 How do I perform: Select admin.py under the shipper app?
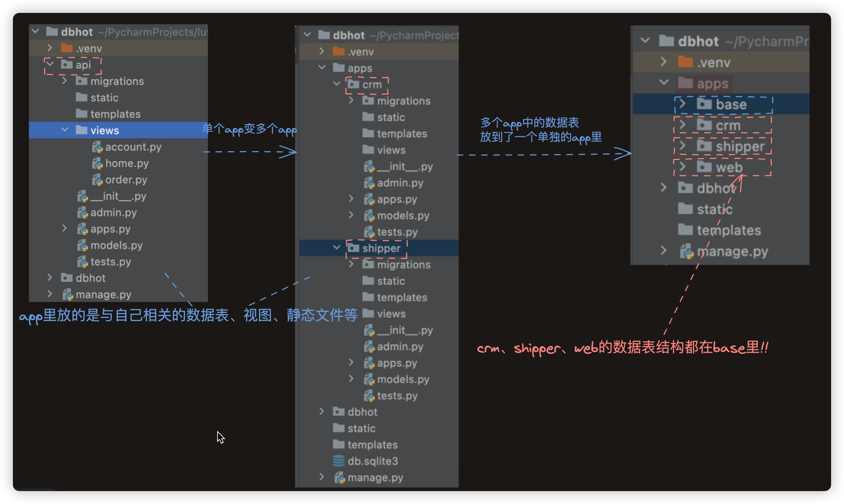(x=400, y=347)
